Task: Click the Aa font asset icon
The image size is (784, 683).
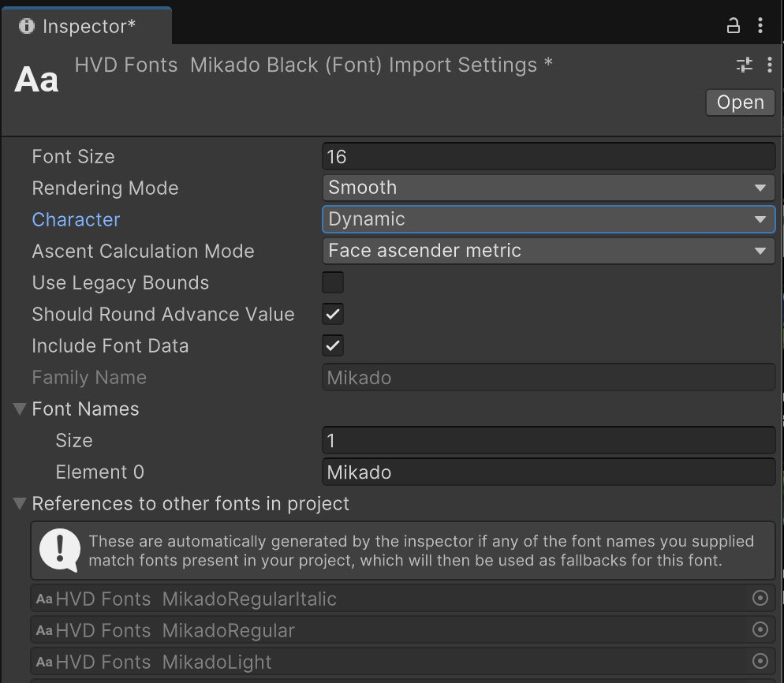Action: click(36, 80)
